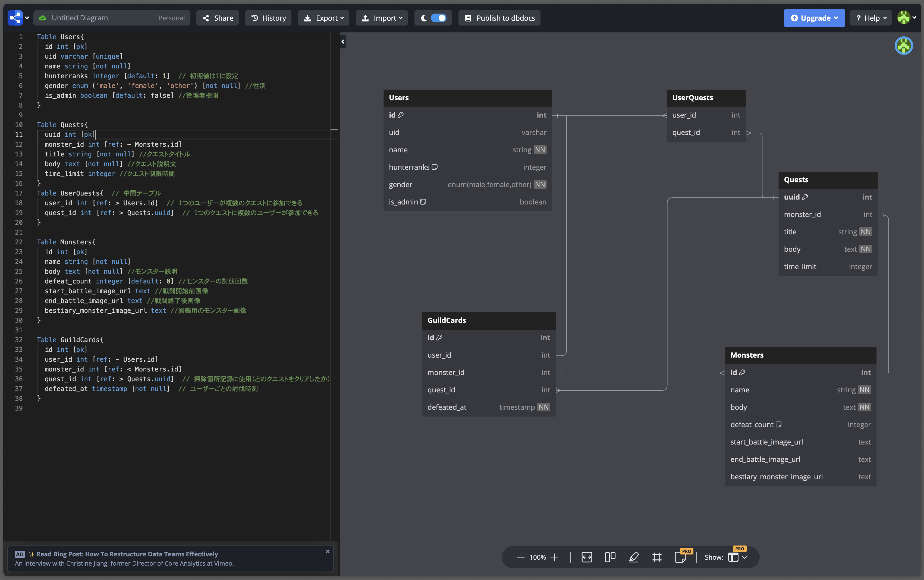Click the key icon on GuildCards id
Viewport: 924px width, 580px height.
(439, 338)
